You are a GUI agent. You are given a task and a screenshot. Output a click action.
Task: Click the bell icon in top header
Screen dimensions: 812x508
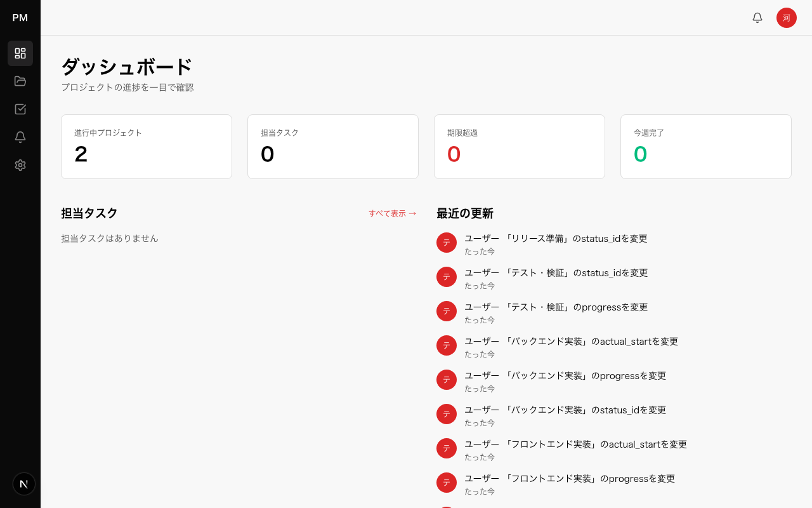tap(757, 18)
